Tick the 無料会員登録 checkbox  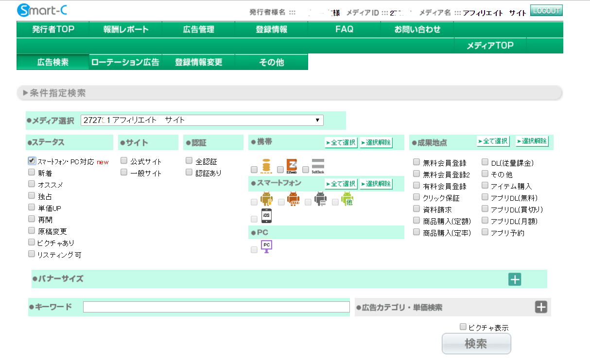pos(417,162)
